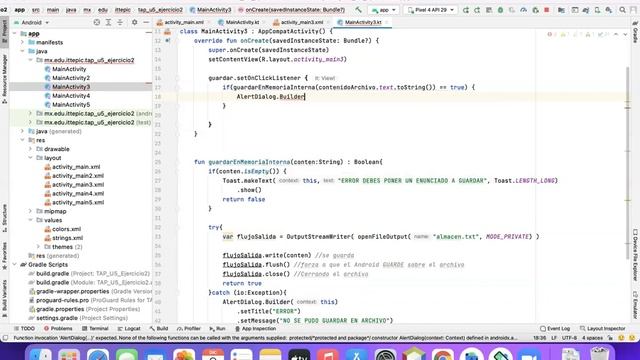Viewport: 640px width, 360px height.
Task: Click the MainActivity3 breadcrumb in navigation bar
Action: 211,9
